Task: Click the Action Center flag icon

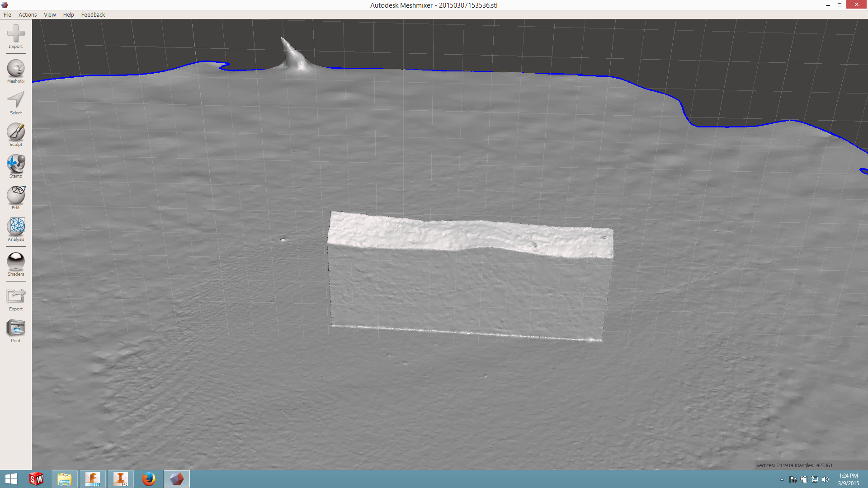Action: point(793,479)
